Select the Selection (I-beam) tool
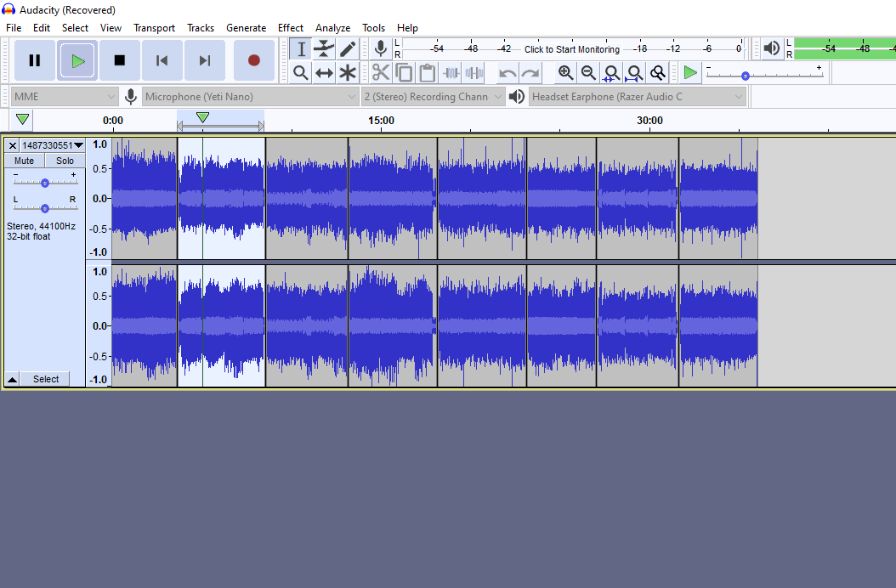 [301, 48]
